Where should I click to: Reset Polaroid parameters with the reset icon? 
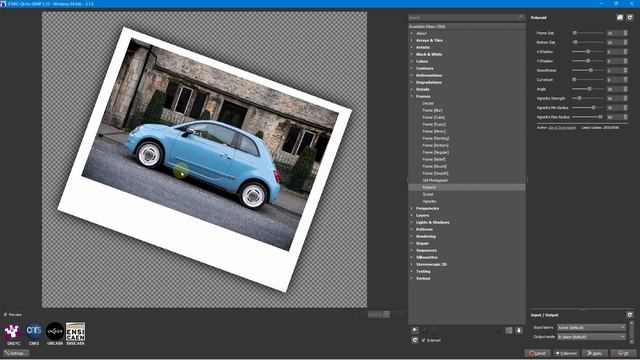coord(630,17)
